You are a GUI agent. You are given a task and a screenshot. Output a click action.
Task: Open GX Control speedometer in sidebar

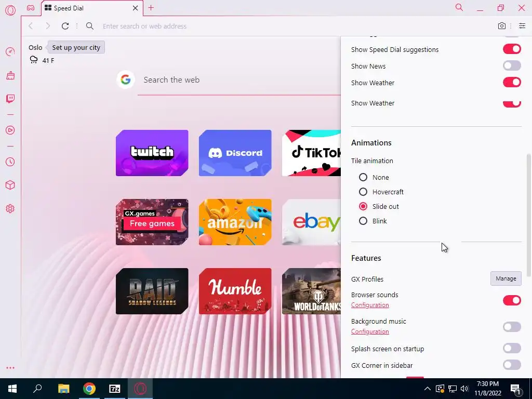[x=10, y=52]
